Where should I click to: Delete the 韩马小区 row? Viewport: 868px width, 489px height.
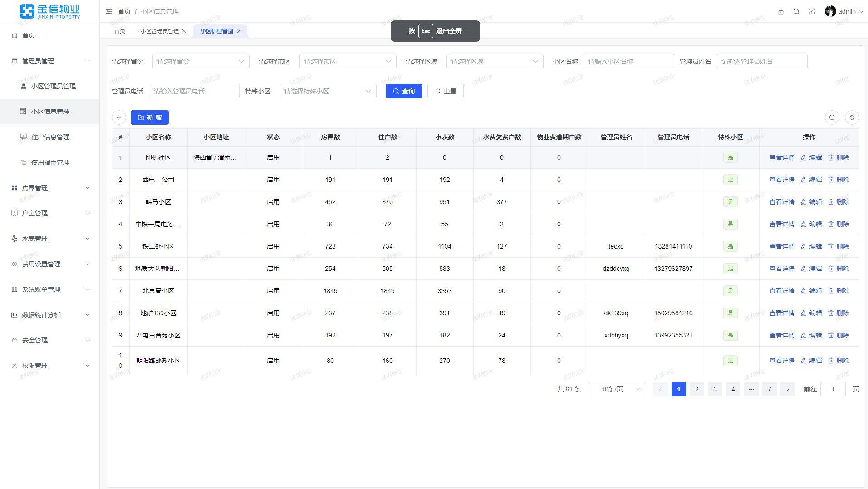(839, 202)
